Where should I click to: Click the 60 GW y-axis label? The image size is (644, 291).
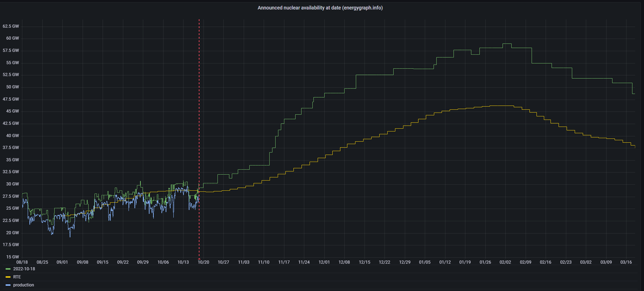[x=13, y=38]
